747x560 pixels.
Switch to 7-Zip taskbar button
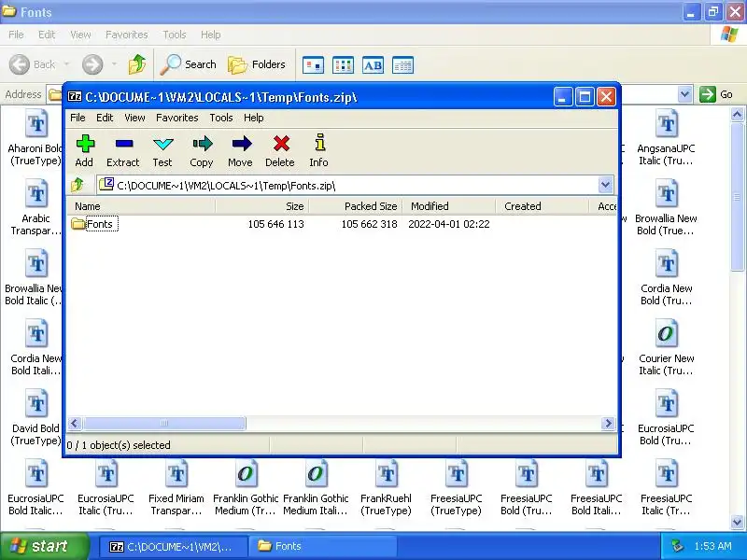[x=174, y=546]
